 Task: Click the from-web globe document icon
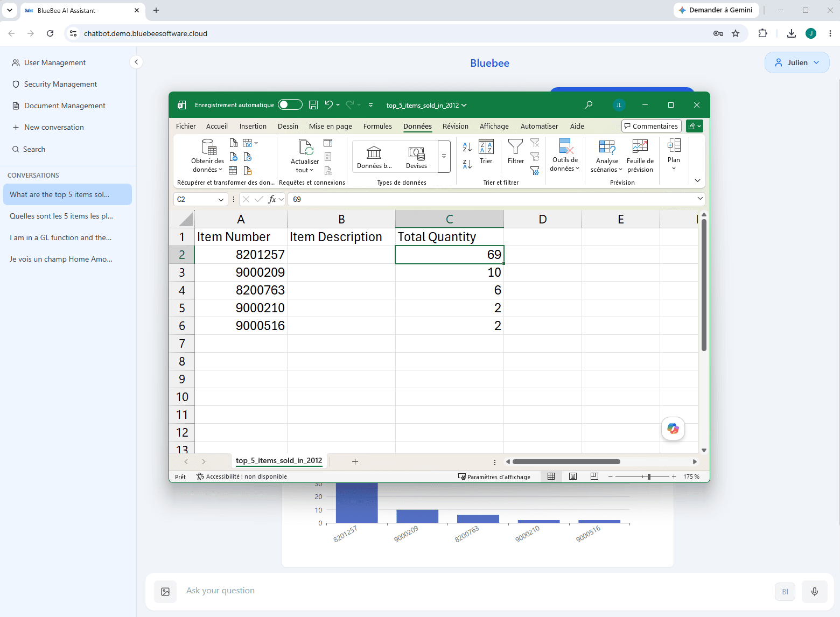pyautogui.click(x=234, y=157)
